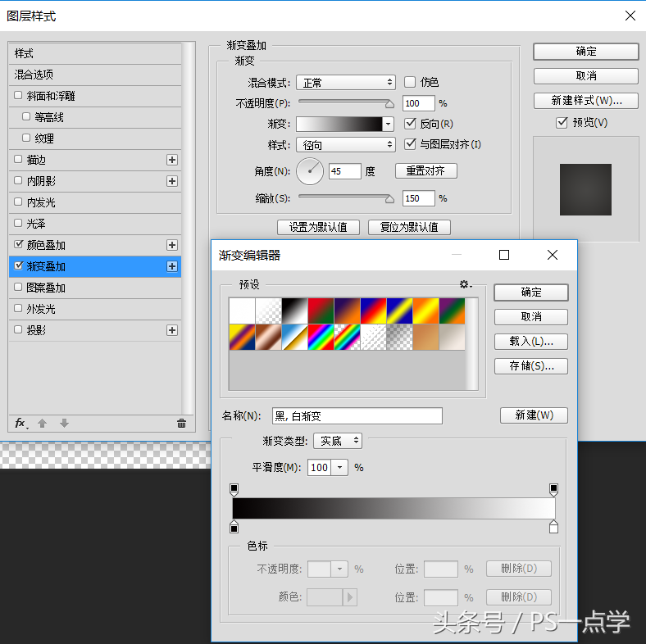Select the 图案叠加 style entry

[95, 288]
